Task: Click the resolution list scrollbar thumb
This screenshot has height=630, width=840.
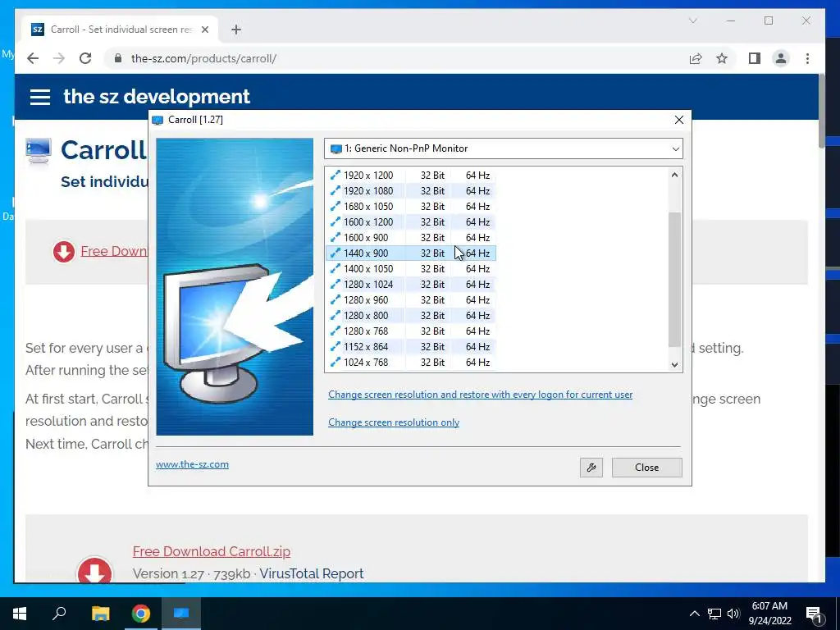Action: pyautogui.click(x=674, y=279)
